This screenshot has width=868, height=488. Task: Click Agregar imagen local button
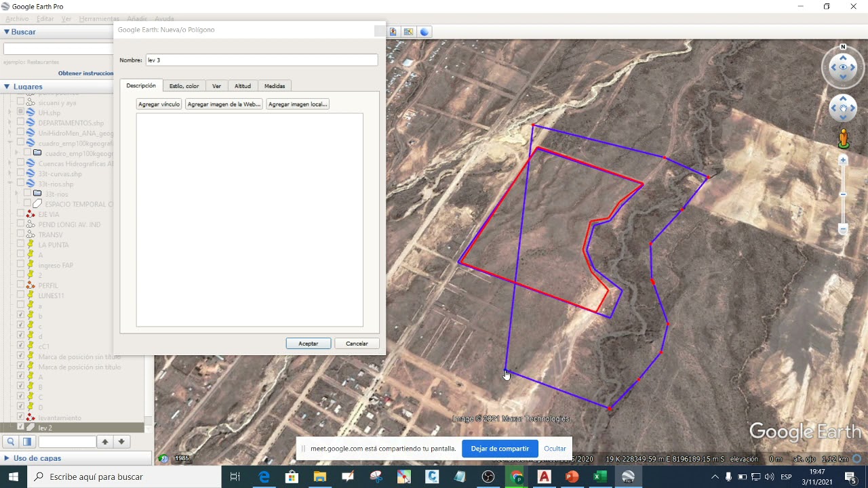point(298,104)
